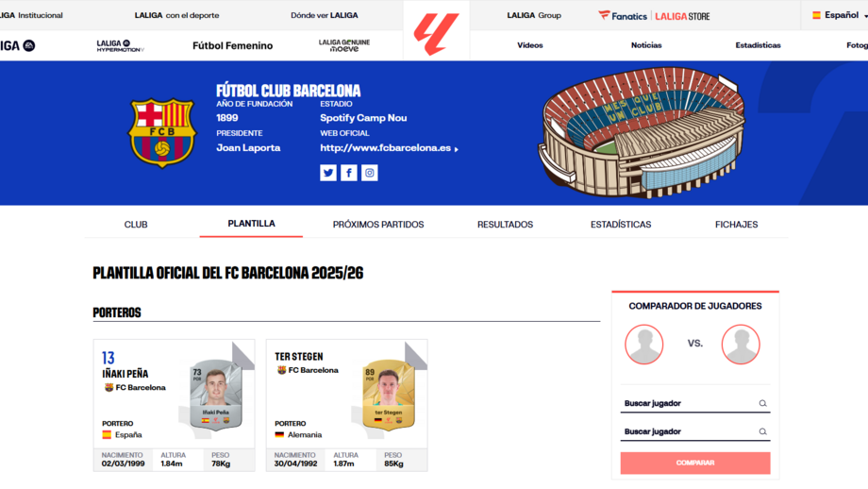Click search icon in second Buscar jugador field
This screenshot has width=868, height=489.
762,432
